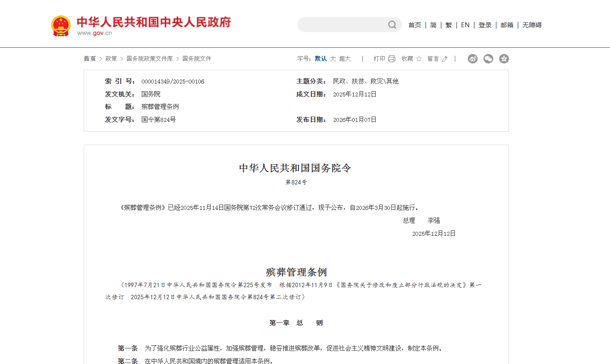The image size is (610, 364).
Task: Click the search magnifier icon
Action: (392, 25)
